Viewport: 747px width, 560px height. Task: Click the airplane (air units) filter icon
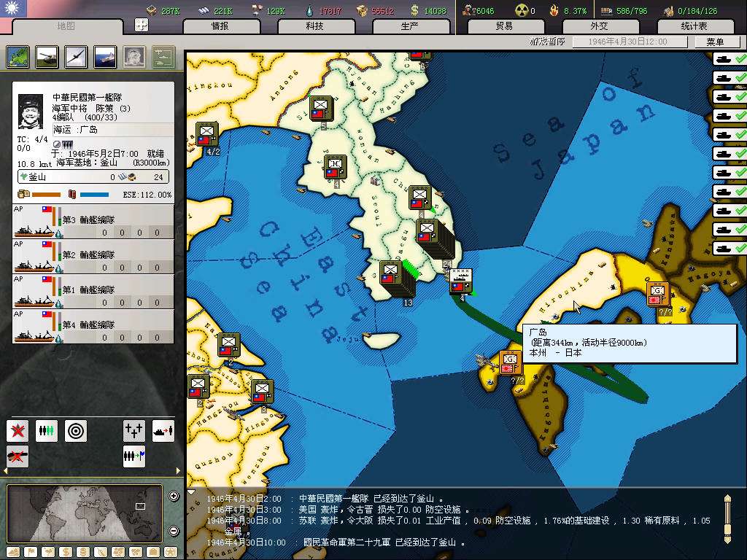(x=76, y=56)
